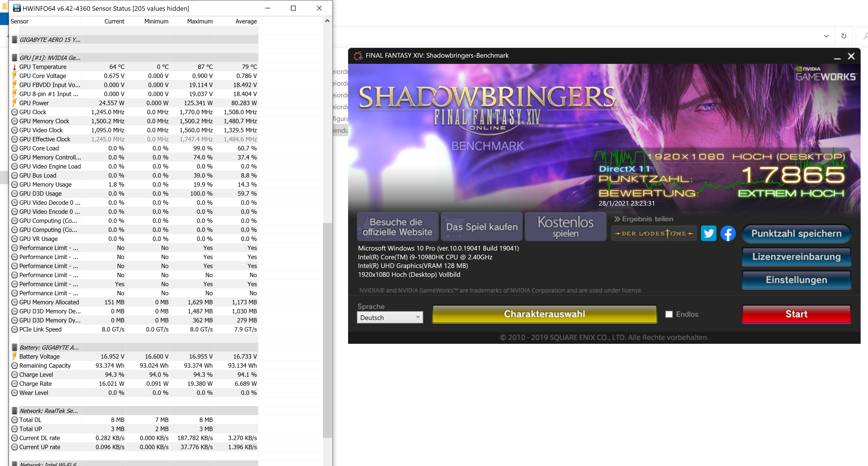Sort by the Maximum column header
The height and width of the screenshot is (466, 868).
click(192, 21)
